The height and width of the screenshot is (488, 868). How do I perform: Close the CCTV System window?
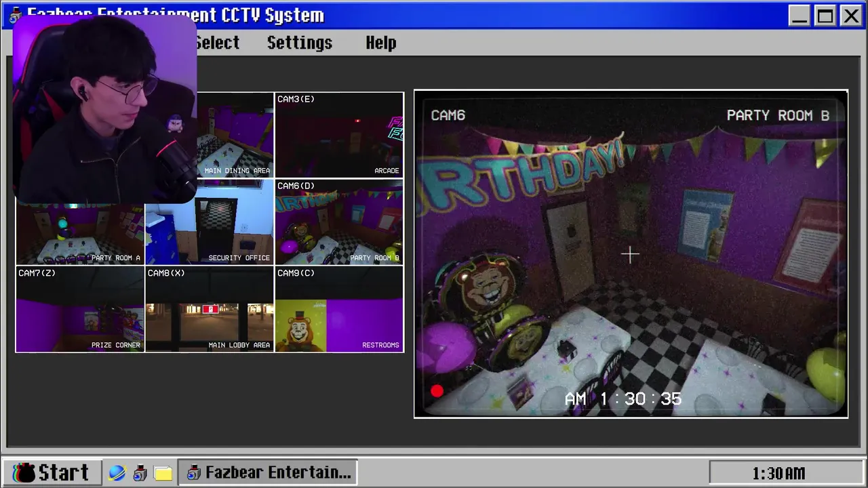click(x=850, y=16)
